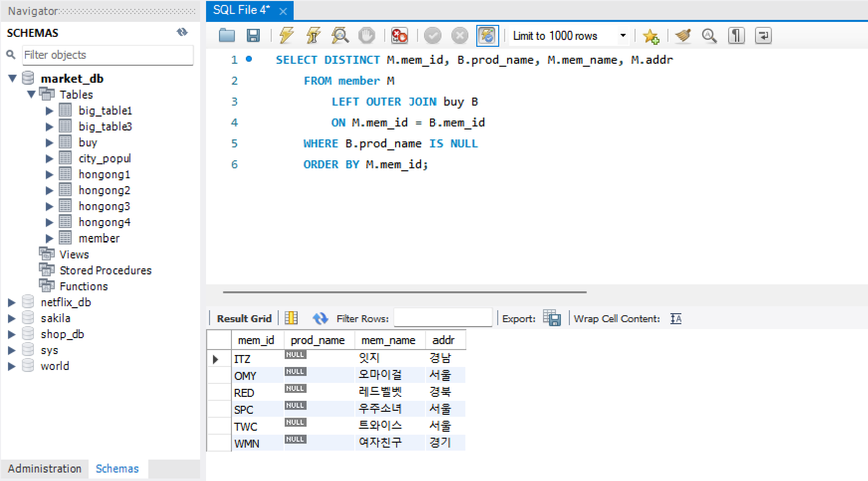Expand the member table node
868x481 pixels.
49,238
